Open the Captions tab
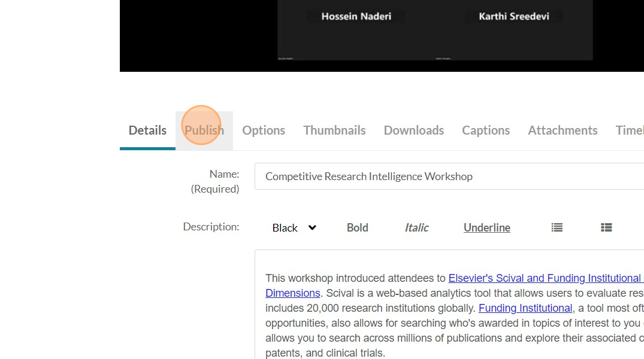This screenshot has width=644, height=359. [x=485, y=130]
